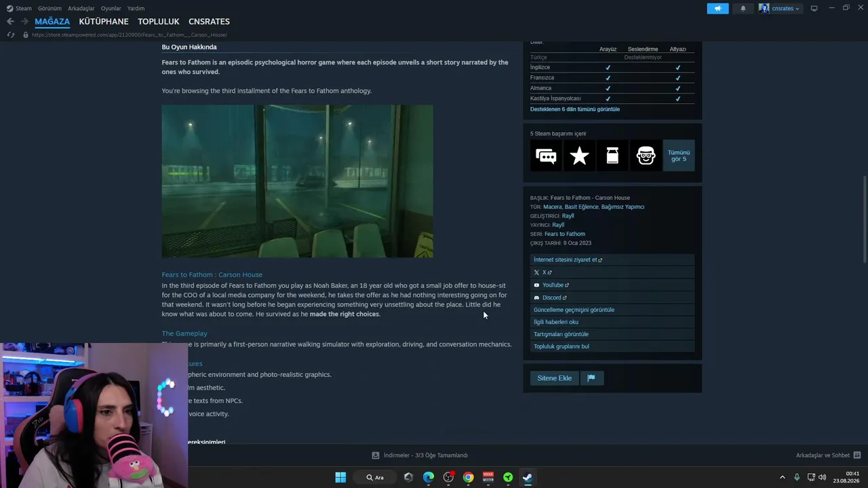Click the 'Tümünü gör 5' achievements button

[x=679, y=156]
